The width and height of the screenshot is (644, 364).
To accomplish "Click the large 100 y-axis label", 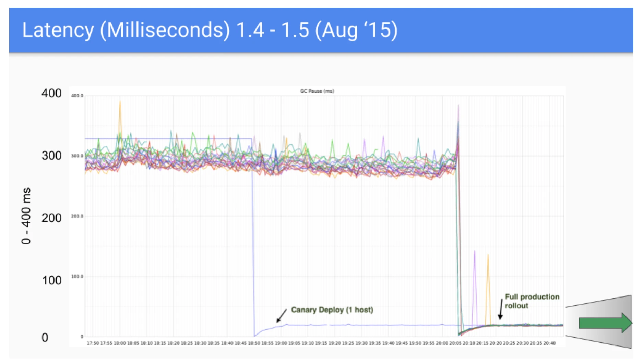I will (52, 280).
